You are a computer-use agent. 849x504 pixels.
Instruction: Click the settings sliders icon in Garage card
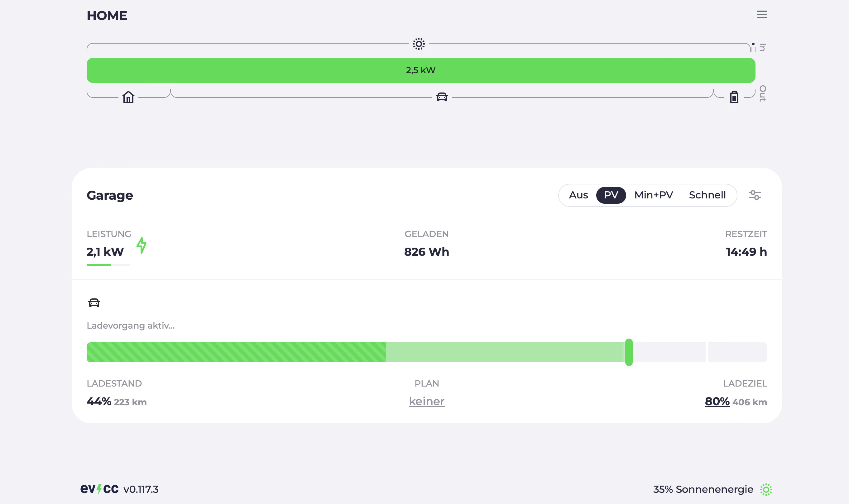755,195
